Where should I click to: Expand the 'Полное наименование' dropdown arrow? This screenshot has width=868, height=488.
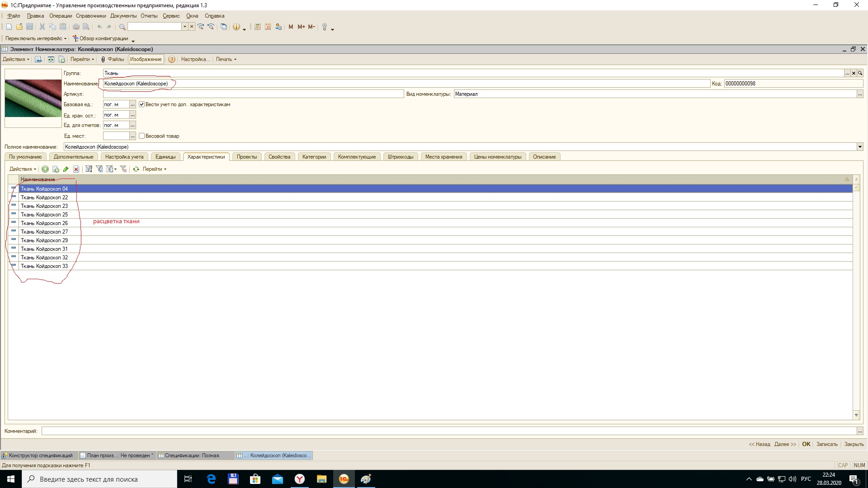pos(859,147)
